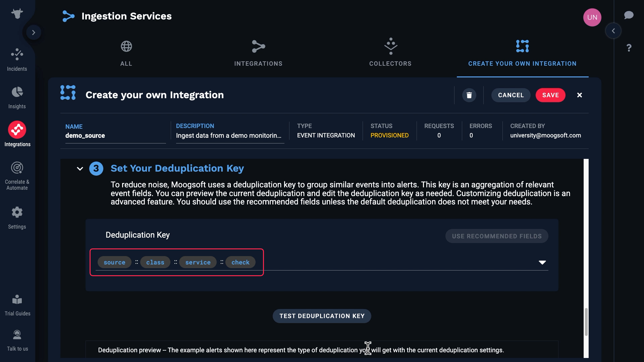Click the Description input field
This screenshot has width=644, height=362.
[229, 136]
